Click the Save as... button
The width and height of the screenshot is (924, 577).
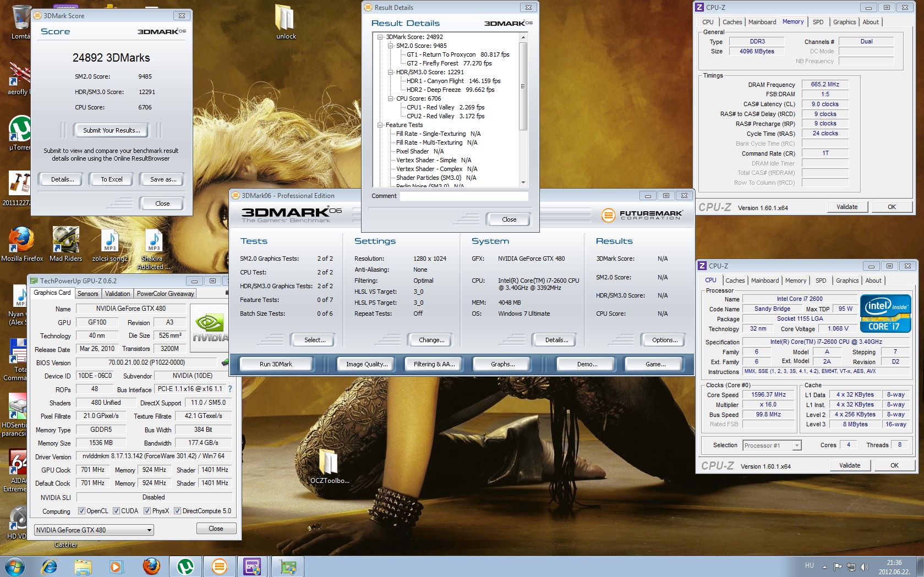[163, 179]
